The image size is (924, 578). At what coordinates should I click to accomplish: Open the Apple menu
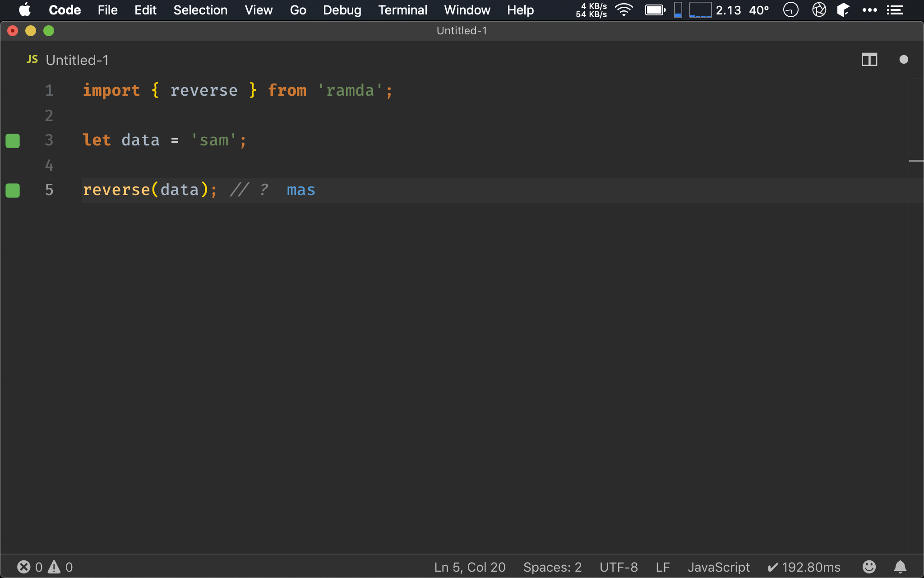click(25, 10)
